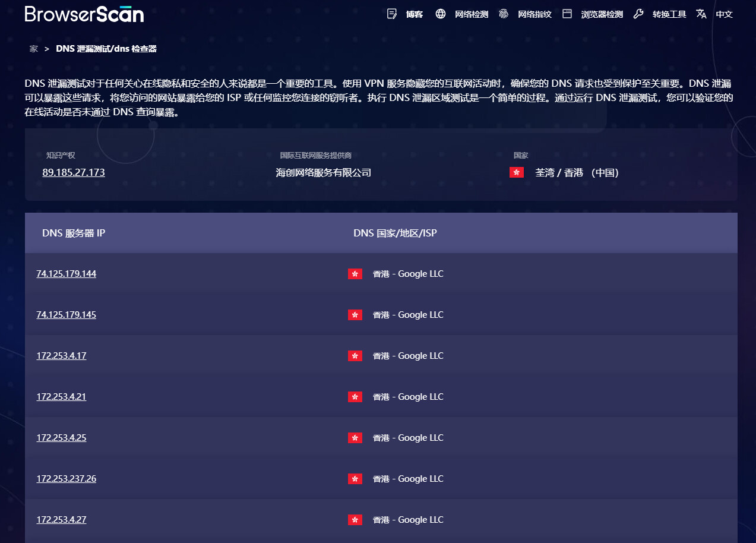The image size is (756, 543).
Task: Click the location text 荃湾 / 香港 (中国)
Action: (x=577, y=173)
